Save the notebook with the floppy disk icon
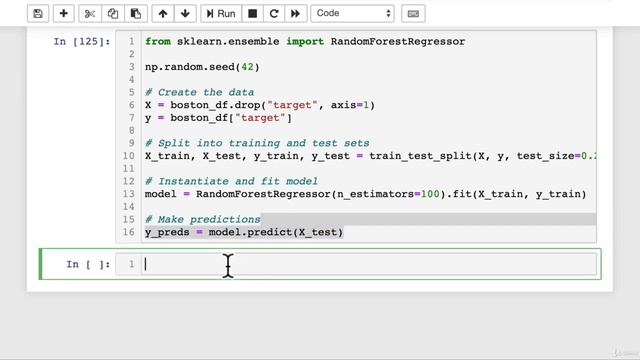640x360 pixels. [38, 13]
